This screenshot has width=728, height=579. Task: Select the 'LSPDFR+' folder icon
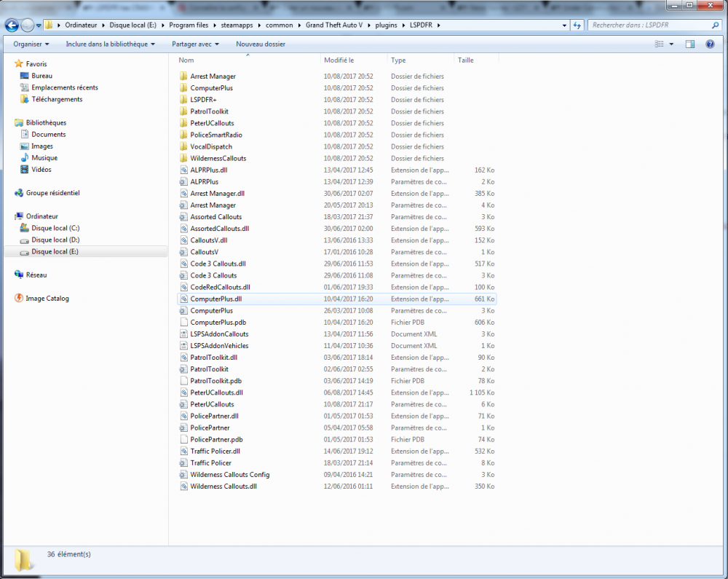[183, 99]
